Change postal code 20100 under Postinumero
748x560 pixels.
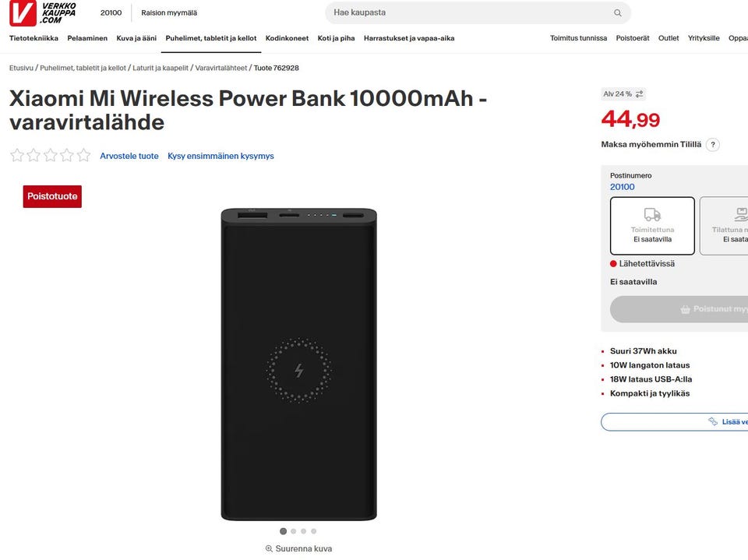click(623, 187)
